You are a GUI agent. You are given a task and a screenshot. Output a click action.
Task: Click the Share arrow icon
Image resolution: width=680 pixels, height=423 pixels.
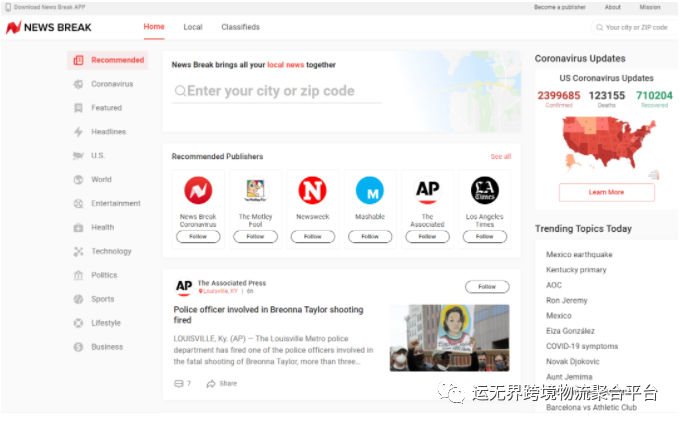click(211, 384)
